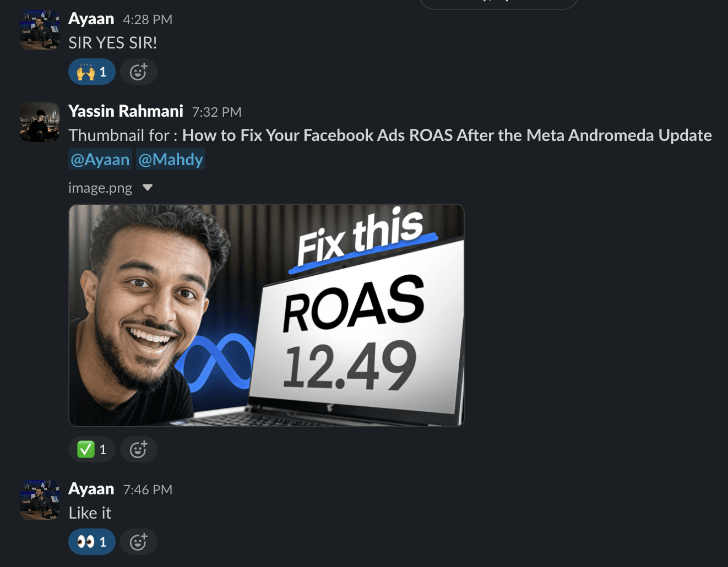Collapse image.png attachment with triangle arrow

(x=147, y=188)
